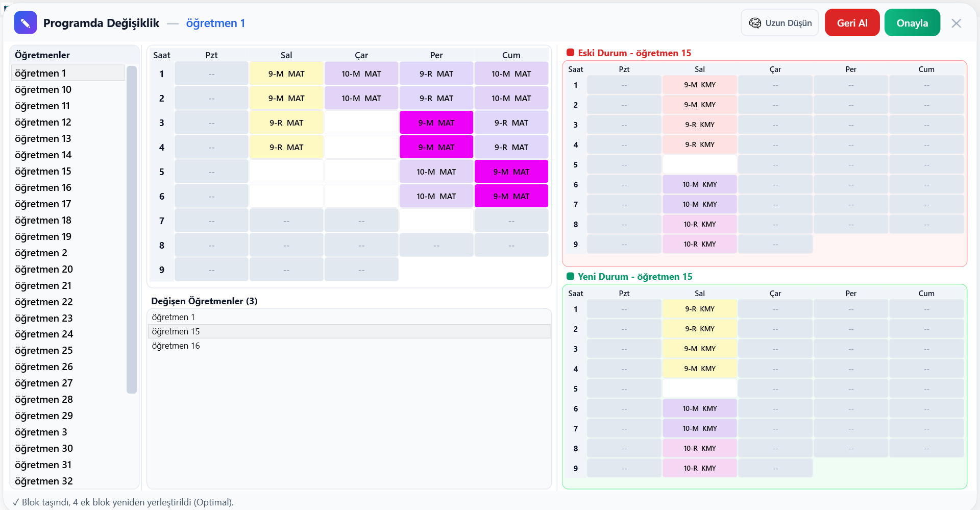Select öğretmen 32 in the teachers list
This screenshot has width=980, height=510.
(x=44, y=481)
